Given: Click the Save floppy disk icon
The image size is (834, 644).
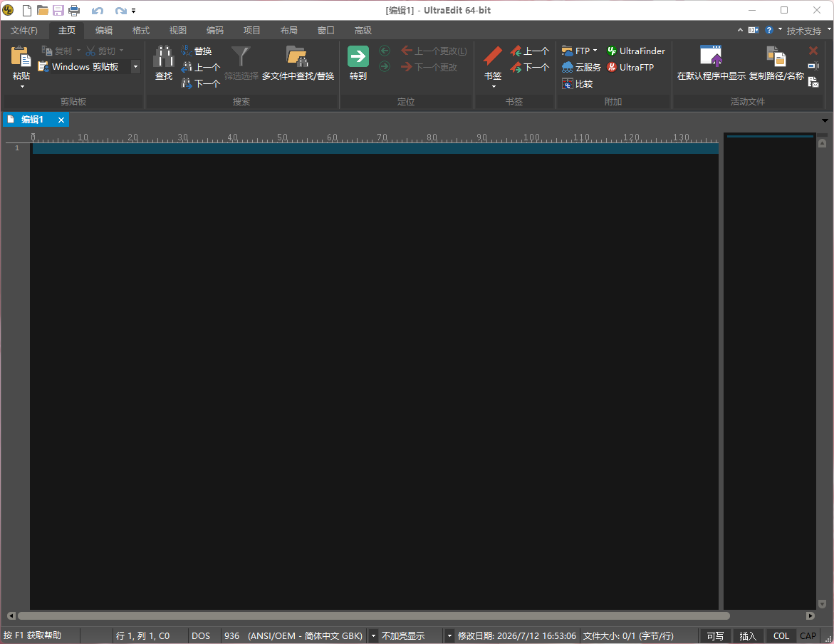Looking at the screenshot, I should [58, 10].
